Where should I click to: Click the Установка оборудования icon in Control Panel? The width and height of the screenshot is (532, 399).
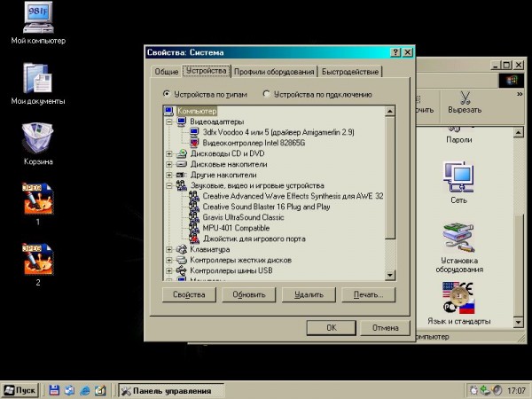pos(458,239)
